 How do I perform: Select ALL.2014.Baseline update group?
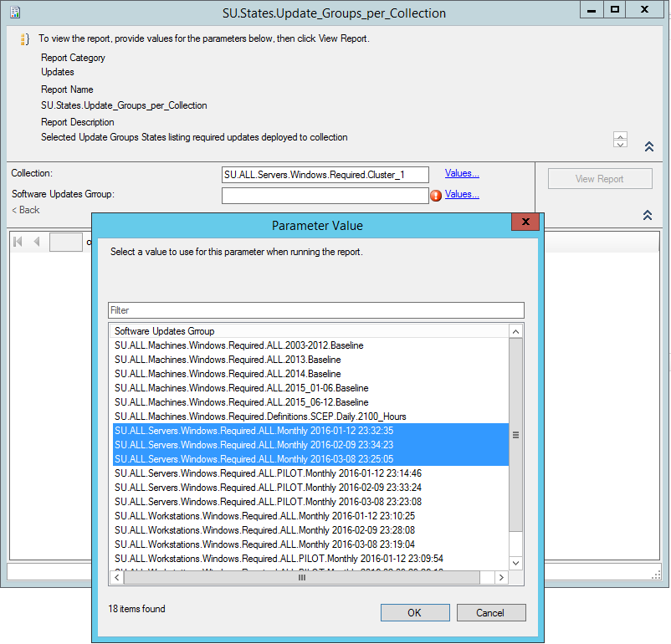[310, 374]
